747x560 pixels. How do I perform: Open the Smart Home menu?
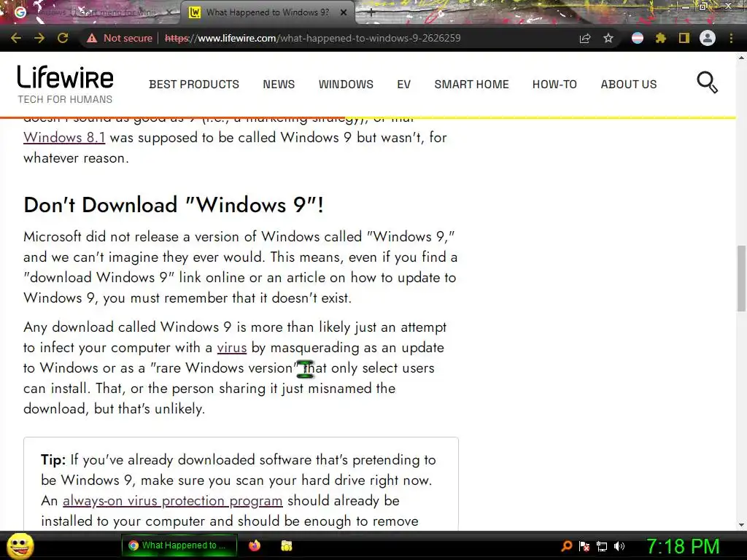point(472,85)
